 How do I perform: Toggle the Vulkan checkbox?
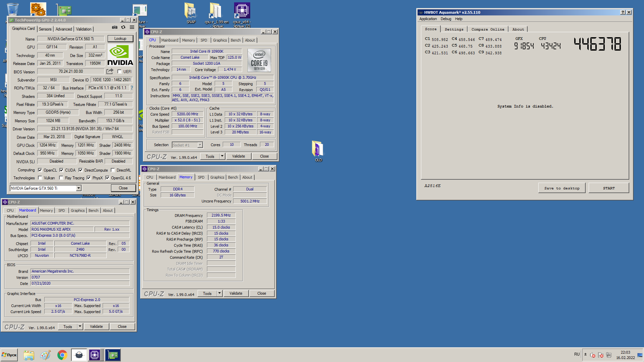pyautogui.click(x=40, y=178)
